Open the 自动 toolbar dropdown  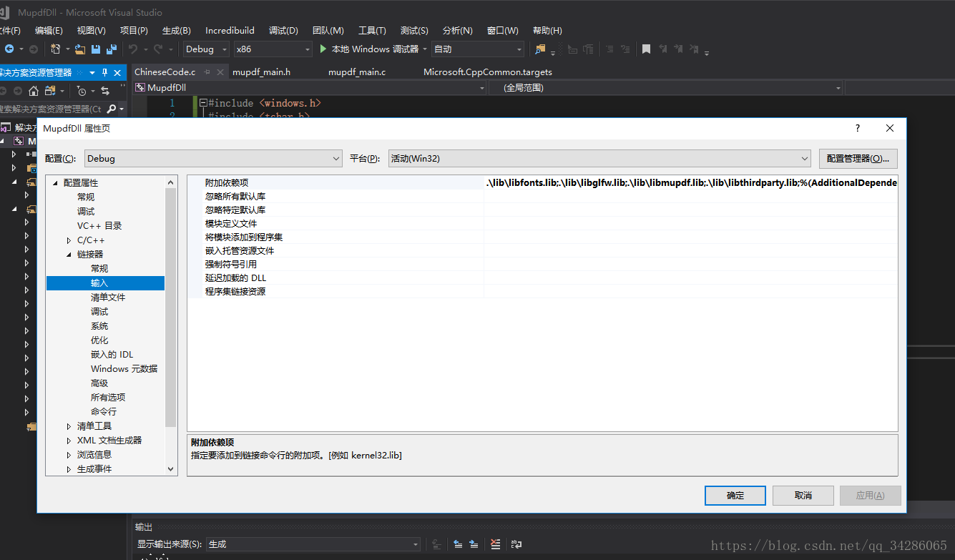point(478,49)
